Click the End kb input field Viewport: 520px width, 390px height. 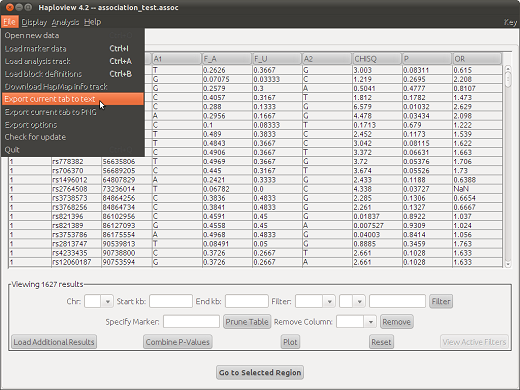click(x=247, y=301)
